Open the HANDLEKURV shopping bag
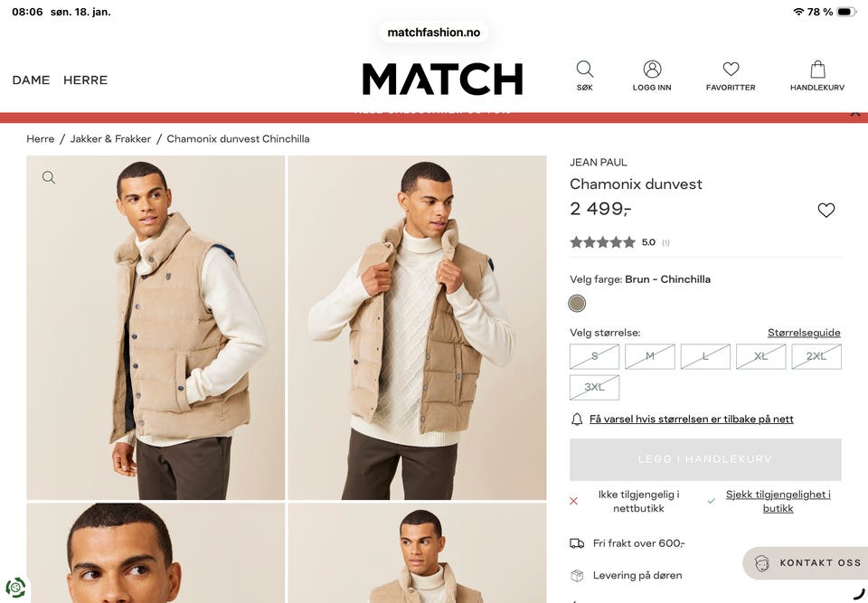Screen dimensions: 868x603 coord(817,70)
